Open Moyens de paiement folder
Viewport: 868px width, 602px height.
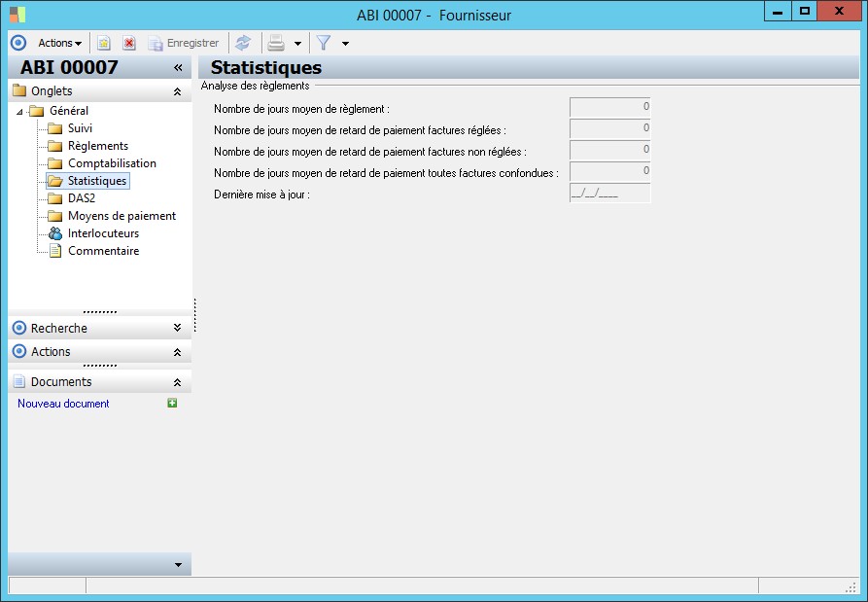(x=122, y=216)
